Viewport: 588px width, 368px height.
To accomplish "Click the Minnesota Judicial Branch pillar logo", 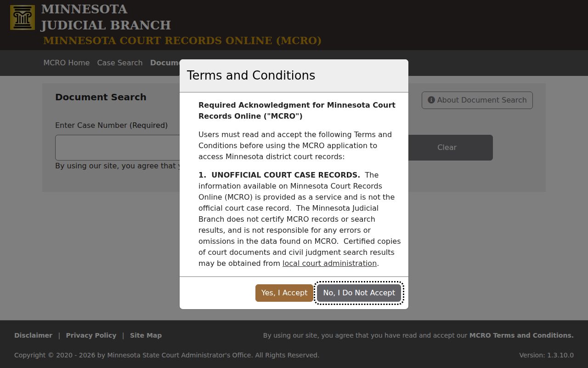I will pos(23,17).
